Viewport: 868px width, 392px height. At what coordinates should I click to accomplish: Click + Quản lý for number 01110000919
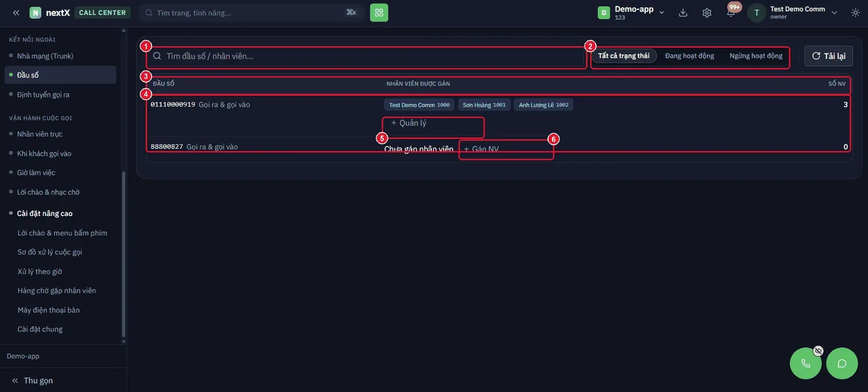point(409,123)
